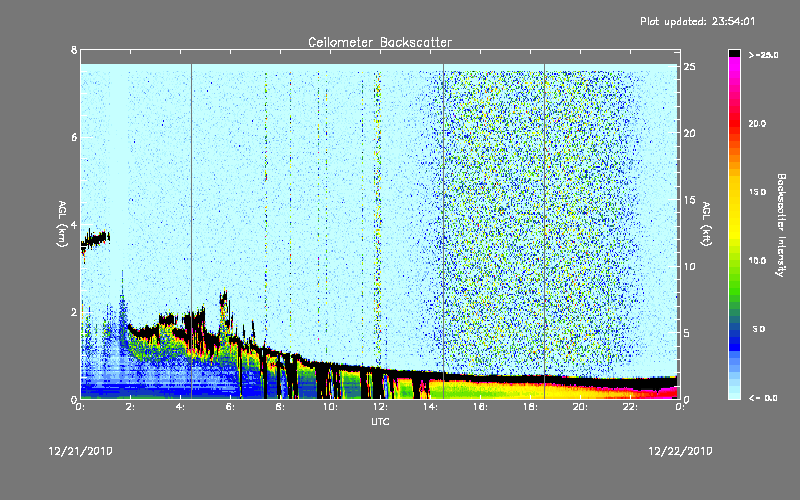This screenshot has width=800, height=500.
Task: Click the "10:" hour tick on time axis
Action: [x=331, y=407]
